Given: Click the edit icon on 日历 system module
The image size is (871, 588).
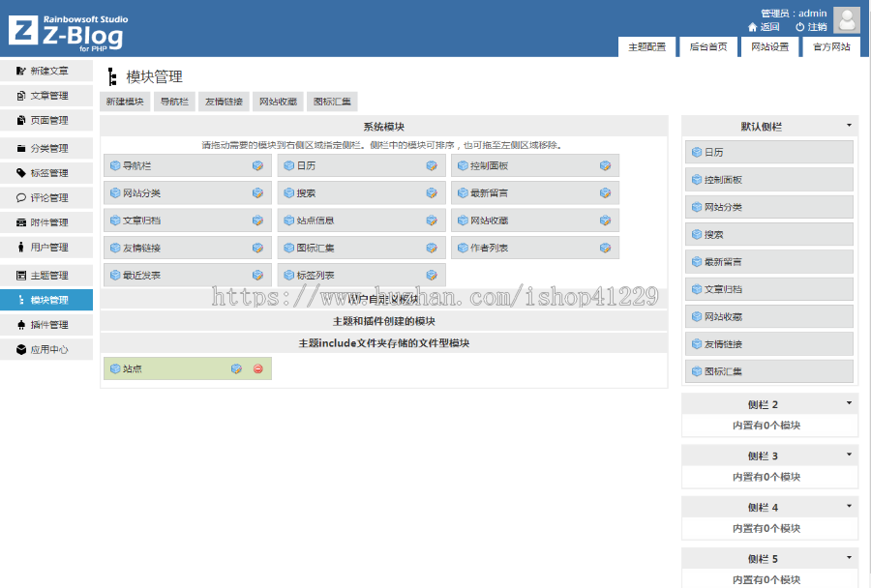Looking at the screenshot, I should click(431, 165).
